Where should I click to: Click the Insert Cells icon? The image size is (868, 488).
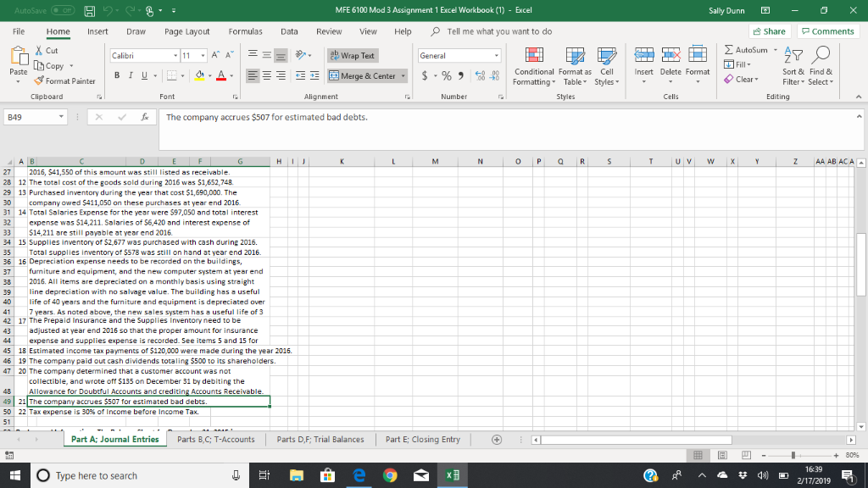644,55
